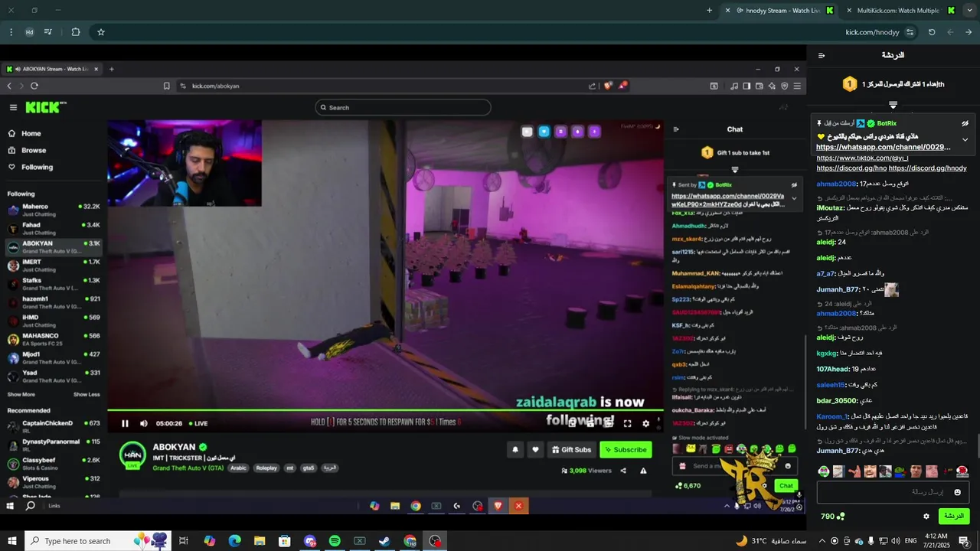
Task: Open Steam from the Windows taskbar
Action: (x=384, y=541)
